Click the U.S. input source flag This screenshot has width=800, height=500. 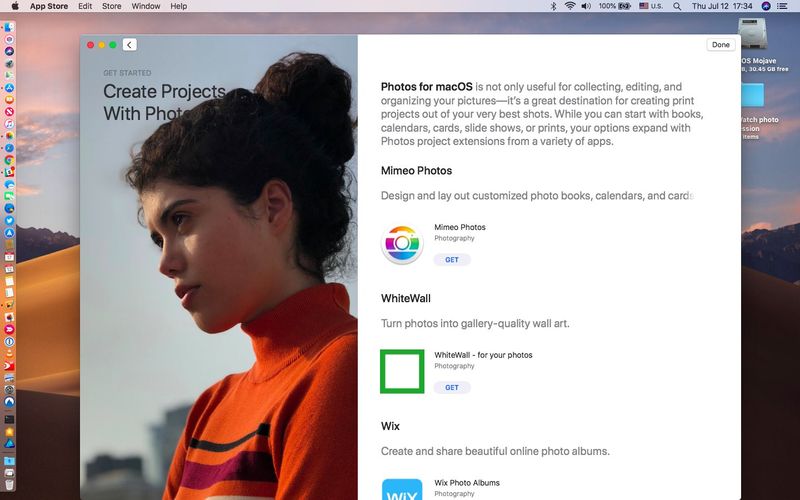coord(651,6)
